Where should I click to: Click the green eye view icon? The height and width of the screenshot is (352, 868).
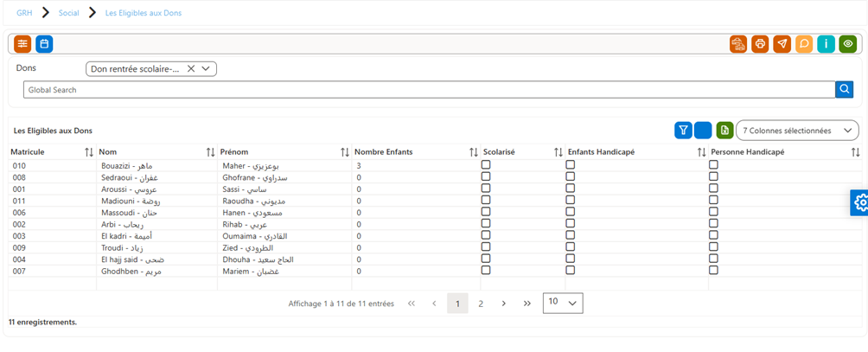[848, 44]
